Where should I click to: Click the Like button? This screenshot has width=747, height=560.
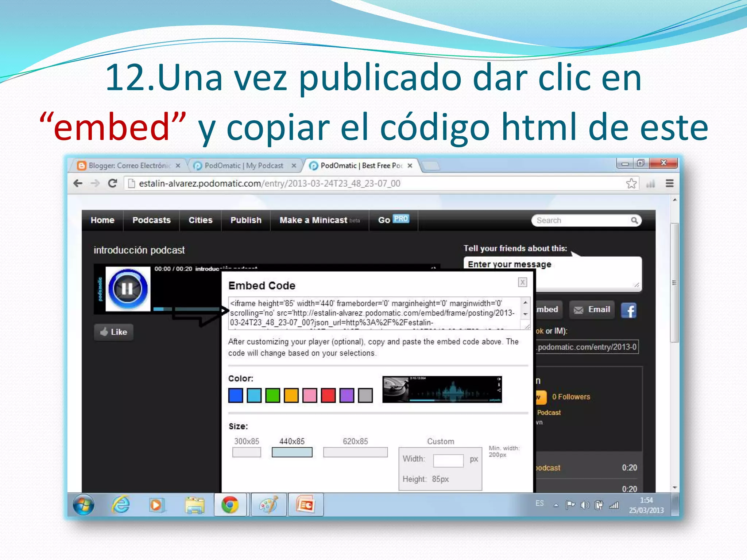pos(113,332)
